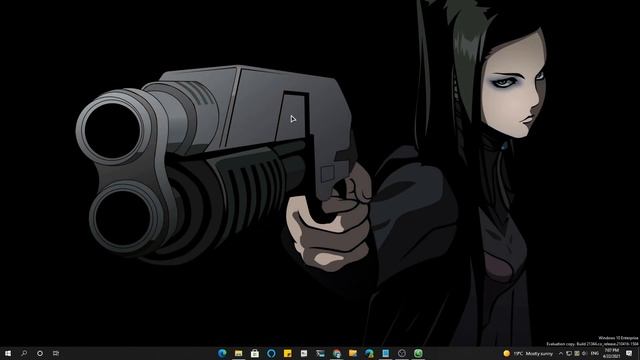Click the 'Mostly sunny' weather text

(x=539, y=353)
